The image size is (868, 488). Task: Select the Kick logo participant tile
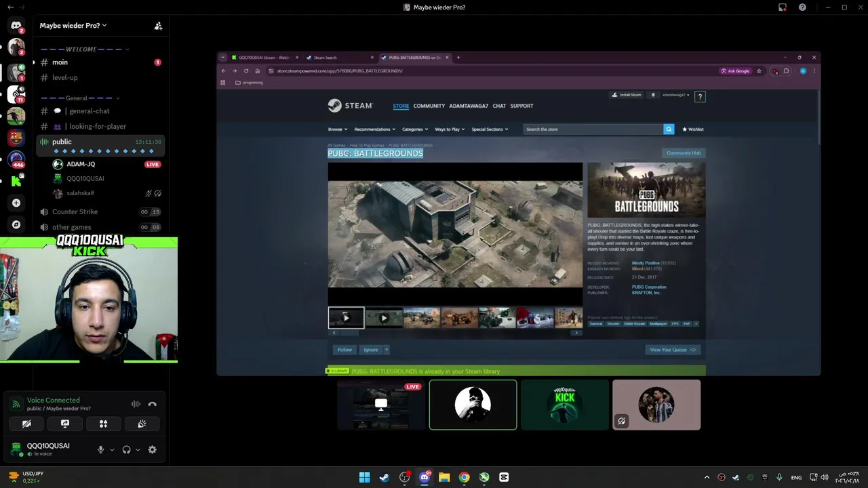pyautogui.click(x=565, y=405)
